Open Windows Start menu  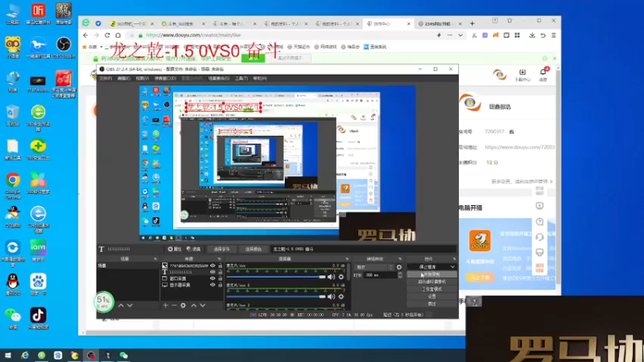[8, 356]
